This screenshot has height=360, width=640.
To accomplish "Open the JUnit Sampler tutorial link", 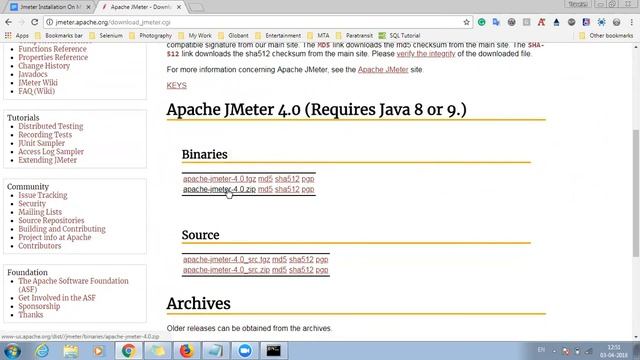I will click(x=41, y=143).
